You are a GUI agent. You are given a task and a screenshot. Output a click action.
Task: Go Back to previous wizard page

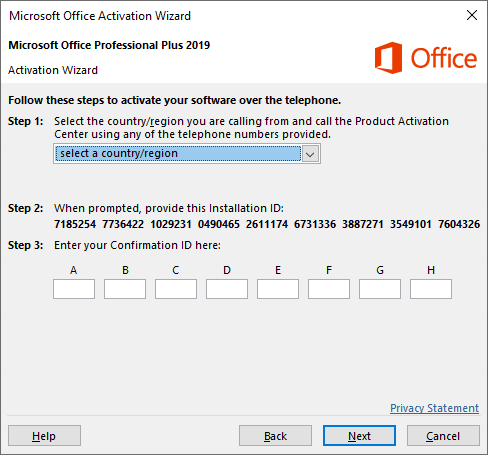coord(275,436)
